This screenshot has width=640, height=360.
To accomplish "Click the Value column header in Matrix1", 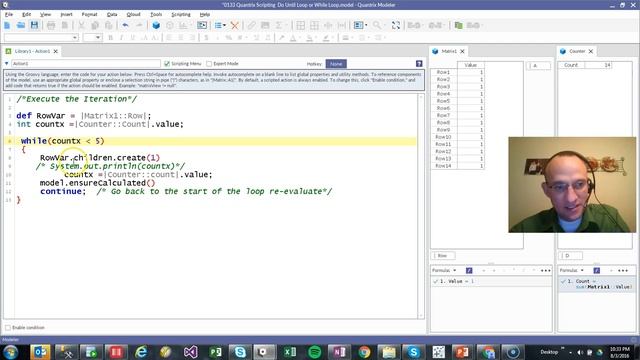I will [x=471, y=65].
